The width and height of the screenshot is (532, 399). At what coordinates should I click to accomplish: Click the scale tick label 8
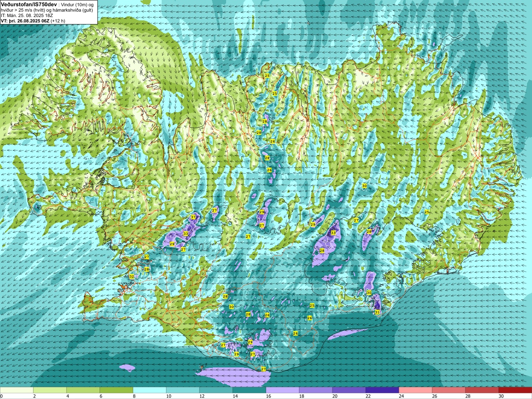(134, 396)
